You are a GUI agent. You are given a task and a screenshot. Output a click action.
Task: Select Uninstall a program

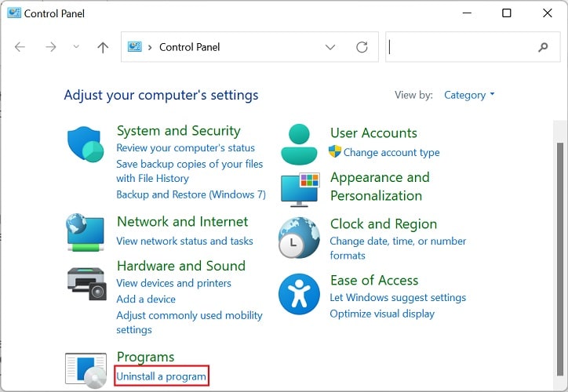coord(161,376)
